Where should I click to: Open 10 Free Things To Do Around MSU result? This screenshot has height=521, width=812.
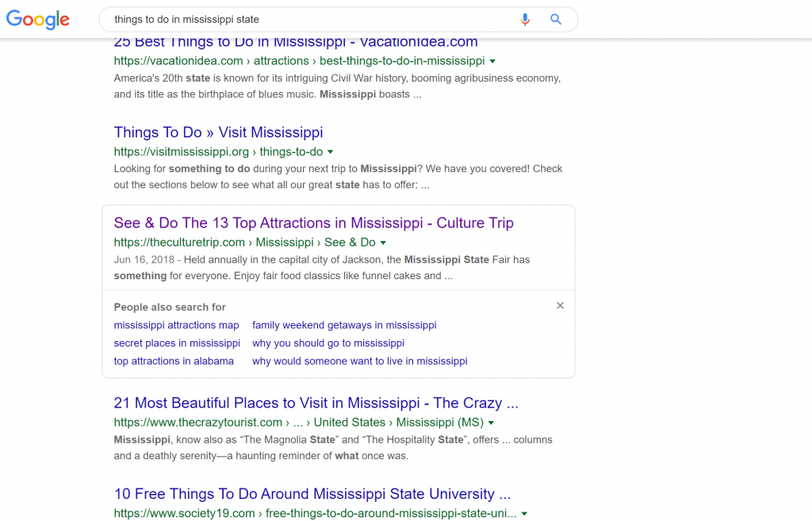pos(312,494)
